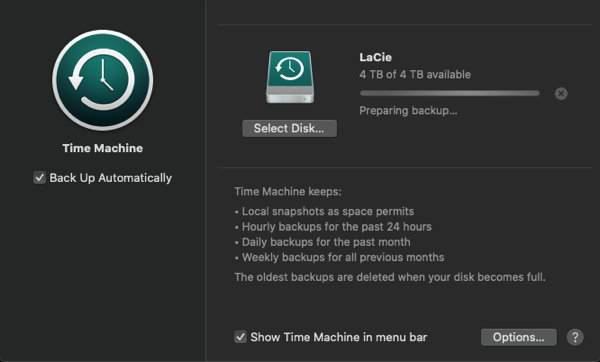Image resolution: width=600 pixels, height=362 pixels.
Task: Click the Time Machine title under the icon
Action: (103, 148)
